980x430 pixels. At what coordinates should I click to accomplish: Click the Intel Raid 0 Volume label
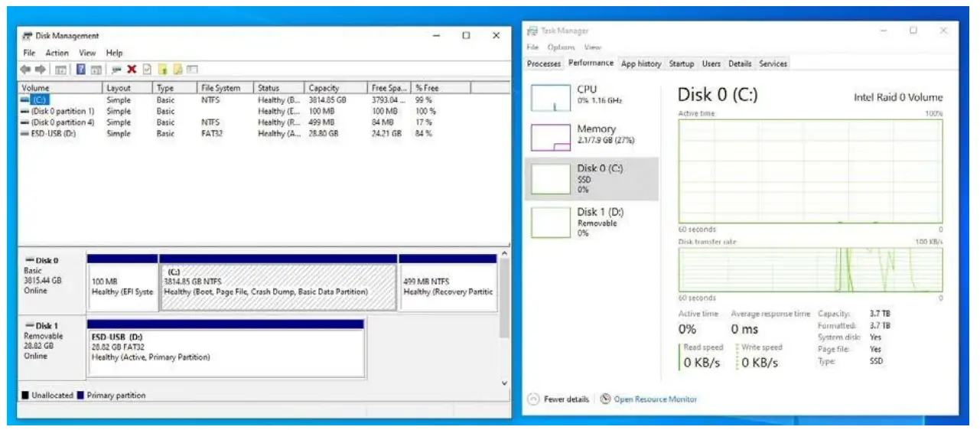[898, 97]
